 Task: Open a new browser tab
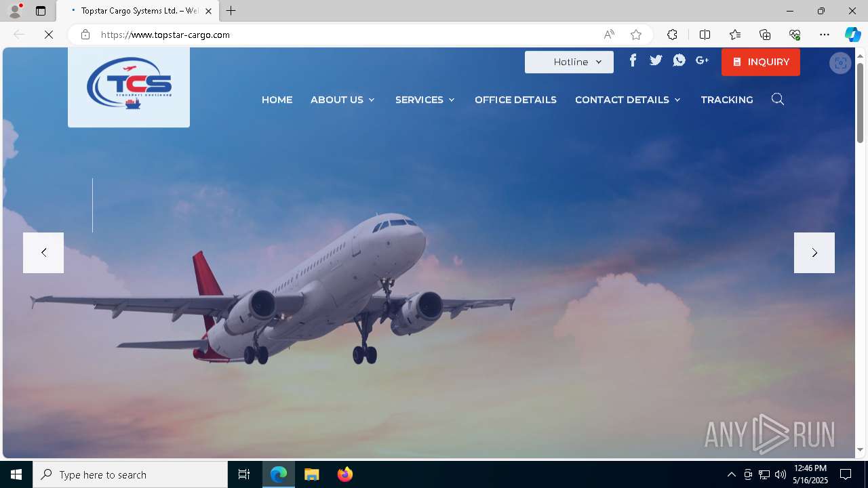[231, 11]
